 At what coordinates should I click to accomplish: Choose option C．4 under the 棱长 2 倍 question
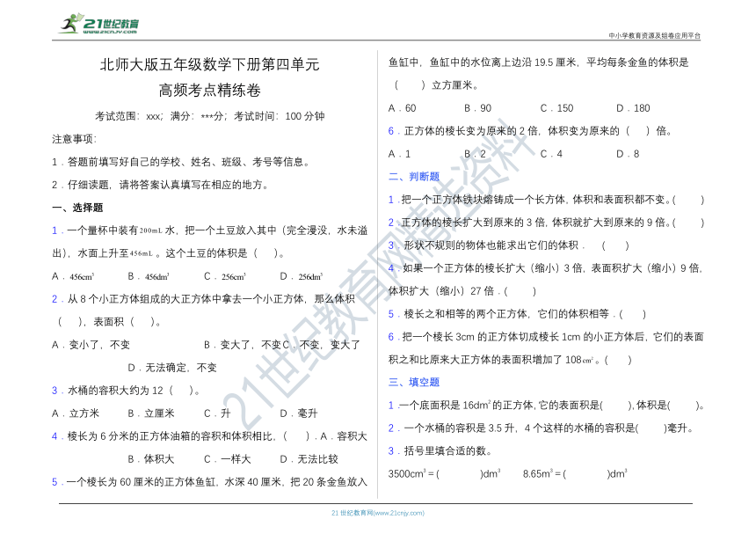(x=551, y=154)
